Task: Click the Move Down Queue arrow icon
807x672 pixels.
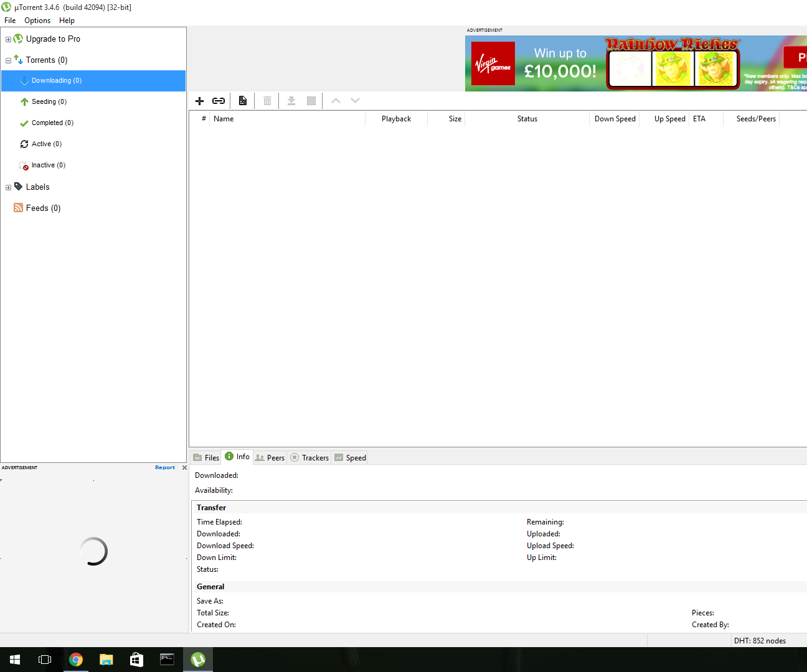Action: [x=355, y=100]
